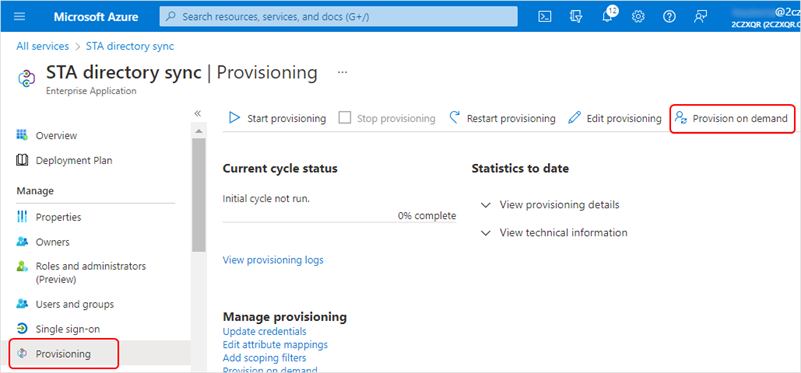Screen dimensions: 801x373
Task: Click Edit attribute mappings link
Action: point(275,344)
